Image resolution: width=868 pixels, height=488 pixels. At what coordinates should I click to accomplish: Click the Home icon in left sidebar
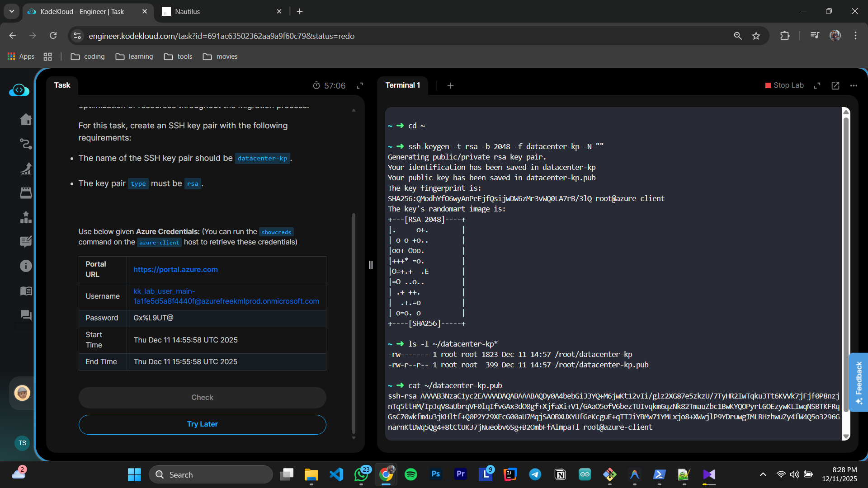26,119
